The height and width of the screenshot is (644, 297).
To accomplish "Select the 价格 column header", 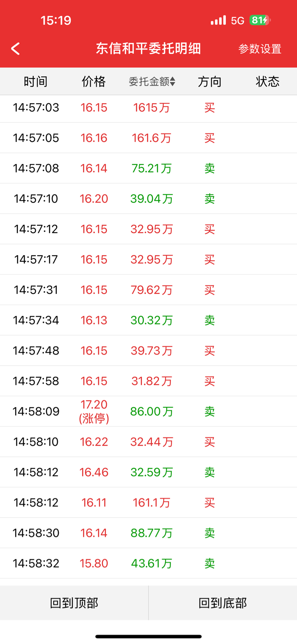I will coord(94,81).
